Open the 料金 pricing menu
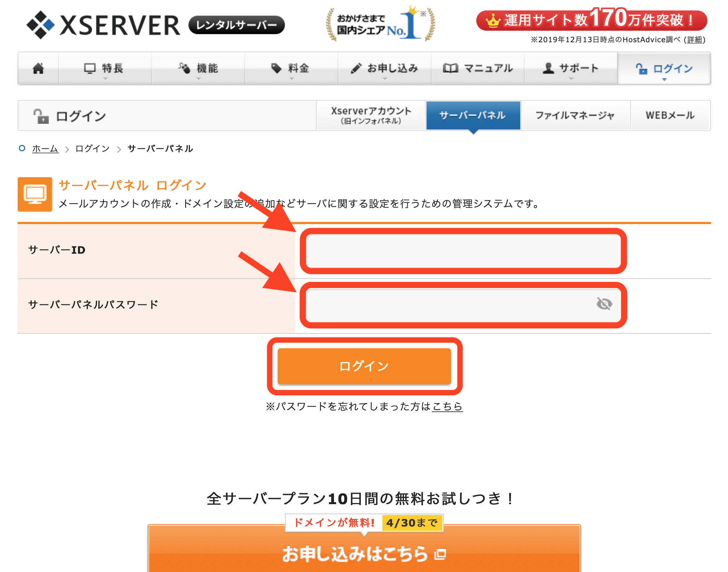Image resolution: width=728 pixels, height=572 pixels. pos(291,68)
